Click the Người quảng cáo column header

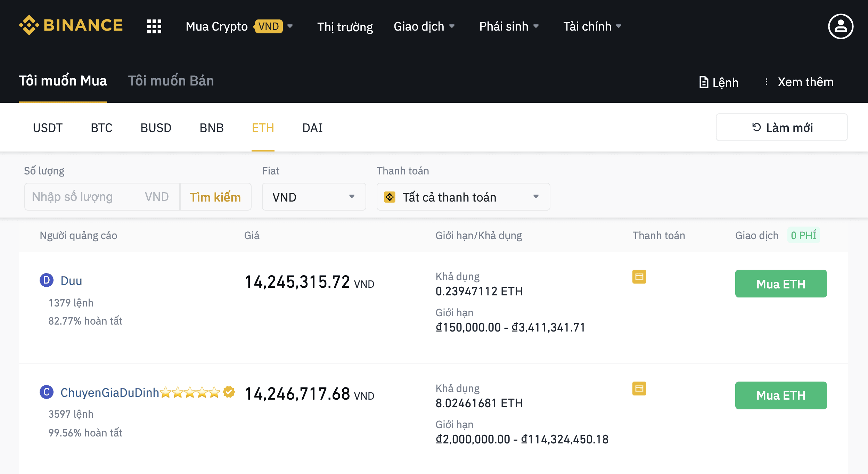click(x=79, y=236)
